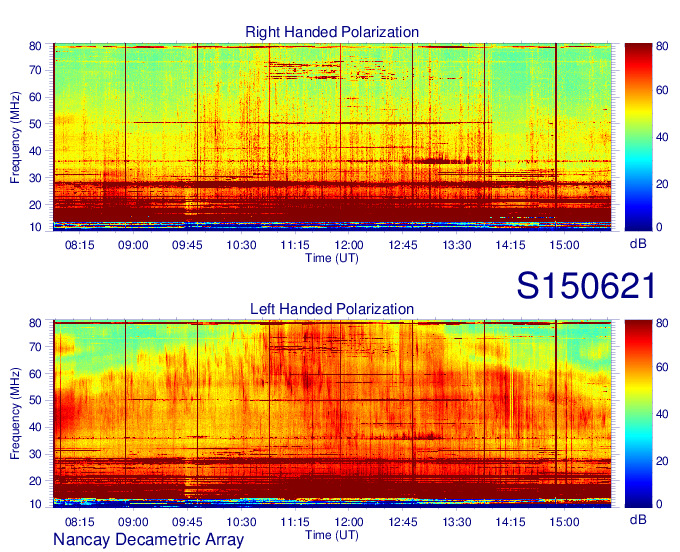The image size is (680, 552).
Task: Select the dB label under the lower color bar
Action: click(x=638, y=519)
